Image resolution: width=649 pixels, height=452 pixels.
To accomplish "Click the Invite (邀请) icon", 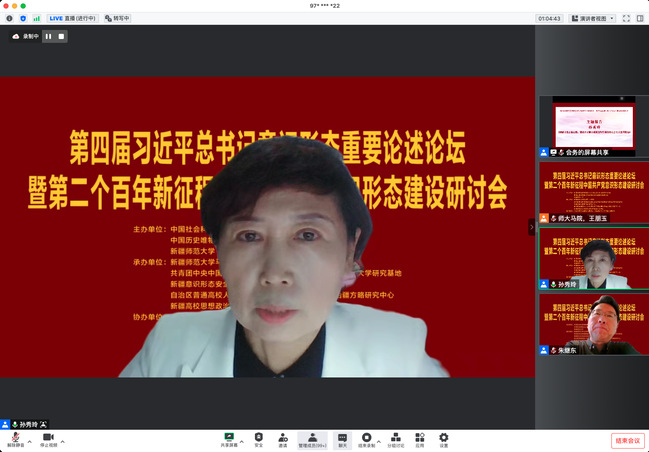I will coord(283,438).
